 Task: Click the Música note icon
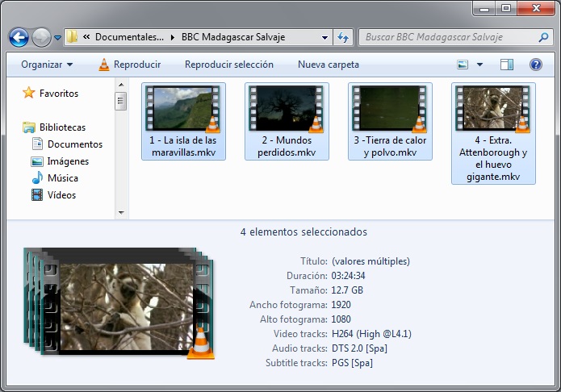click(37, 177)
